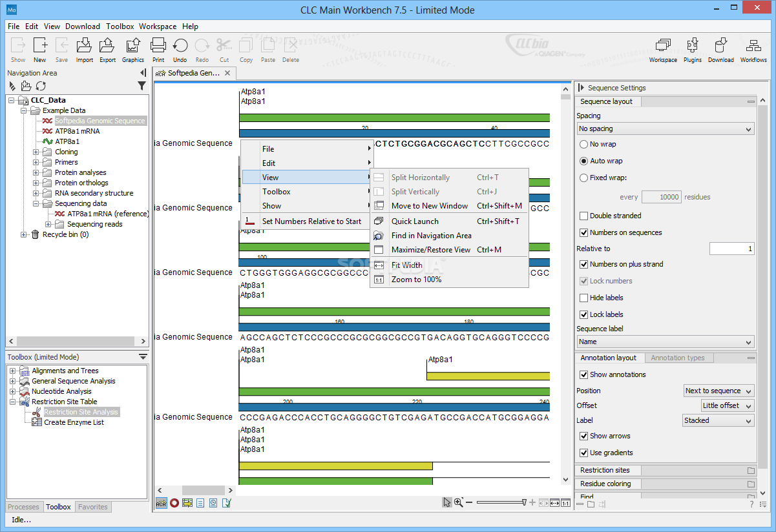Expand Alignments and Trees in Toolbox
Image resolution: width=776 pixels, height=532 pixels.
[12, 371]
